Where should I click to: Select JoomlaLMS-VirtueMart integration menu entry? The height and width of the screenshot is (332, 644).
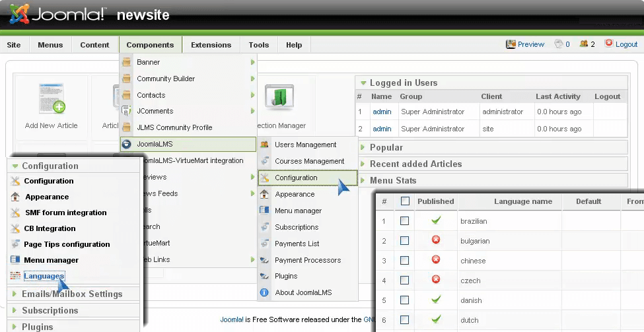(192, 160)
